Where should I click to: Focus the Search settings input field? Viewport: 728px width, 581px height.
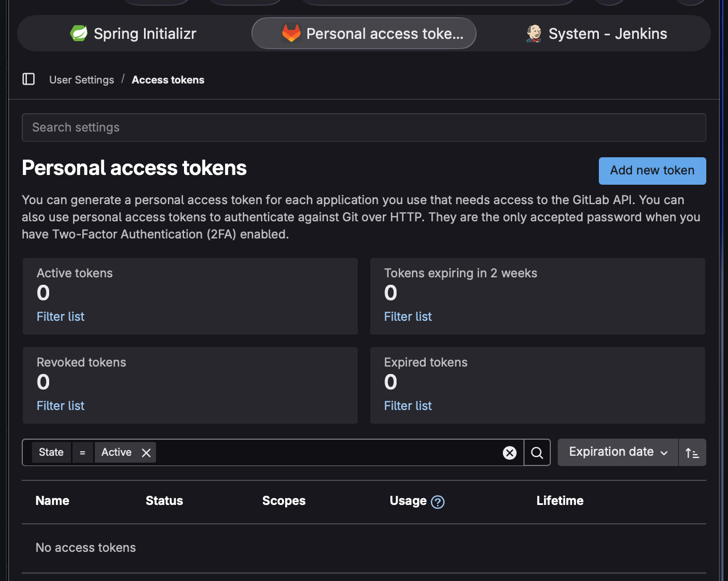point(363,128)
